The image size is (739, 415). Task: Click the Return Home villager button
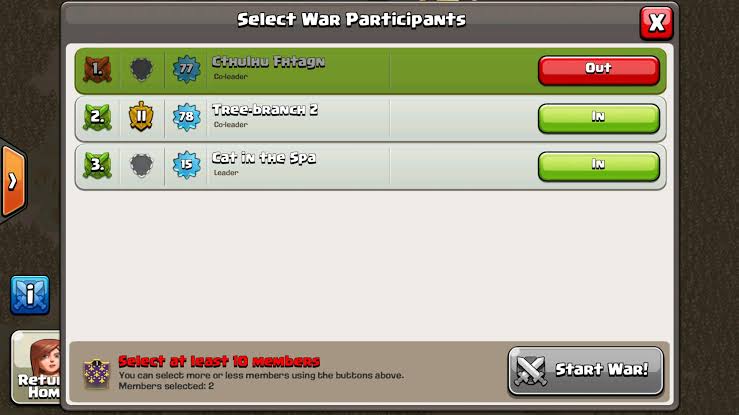click(37, 367)
